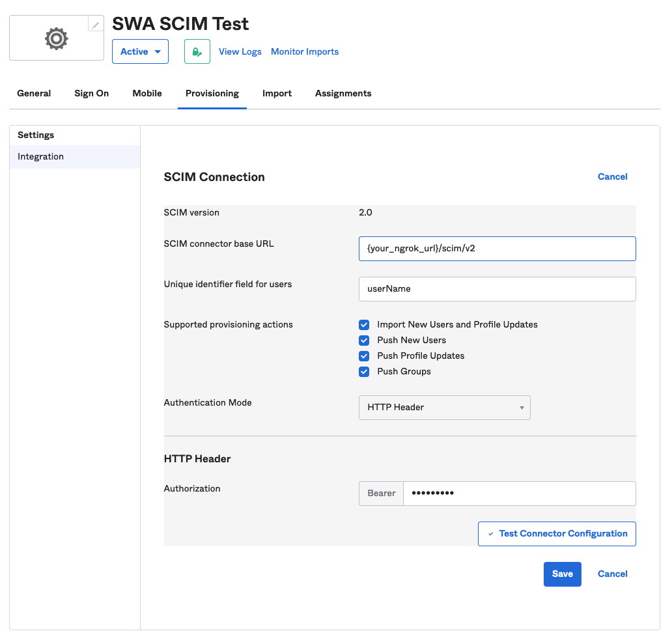
Task: Go to the Import tab
Action: (277, 94)
